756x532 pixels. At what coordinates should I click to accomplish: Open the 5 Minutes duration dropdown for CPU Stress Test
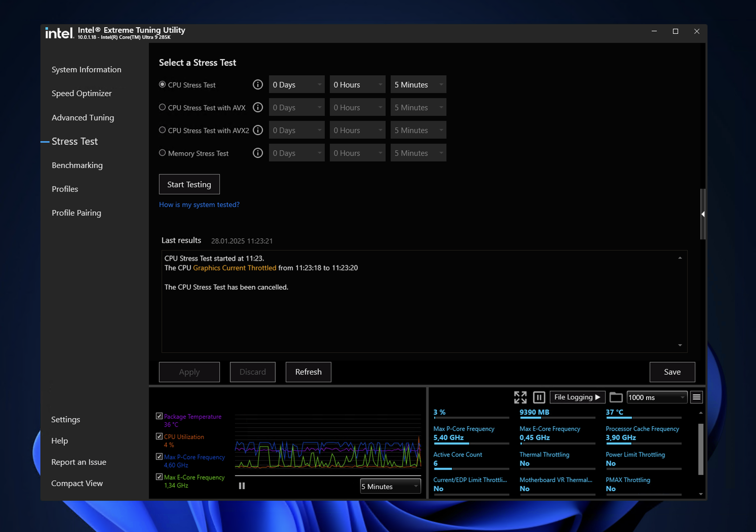coord(418,85)
